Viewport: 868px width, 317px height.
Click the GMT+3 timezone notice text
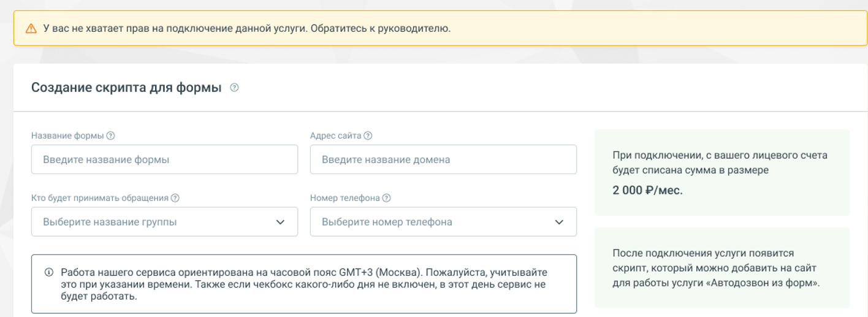coord(303,284)
